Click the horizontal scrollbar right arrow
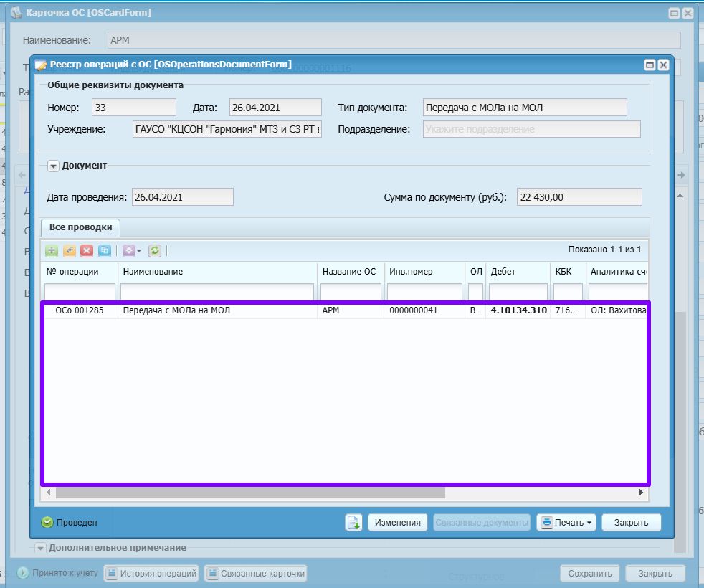Viewport: 704px width, 588px height. 641,493
